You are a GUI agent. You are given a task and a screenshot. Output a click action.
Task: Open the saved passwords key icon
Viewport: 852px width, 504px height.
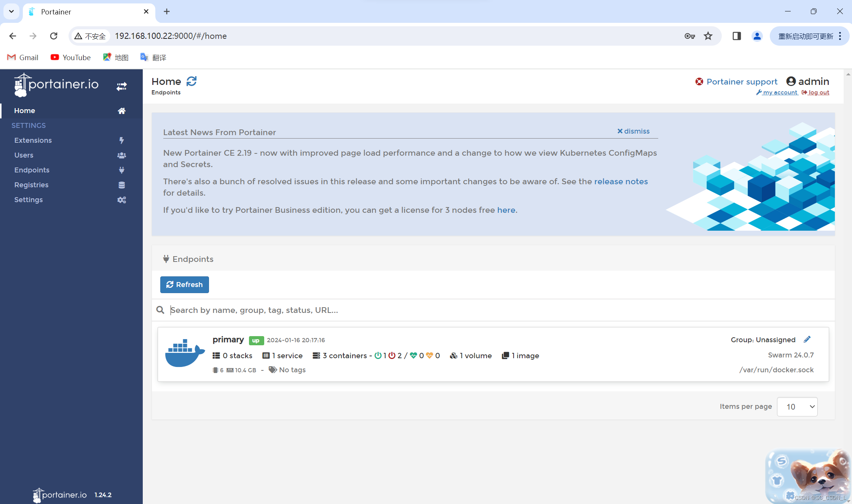[689, 36]
